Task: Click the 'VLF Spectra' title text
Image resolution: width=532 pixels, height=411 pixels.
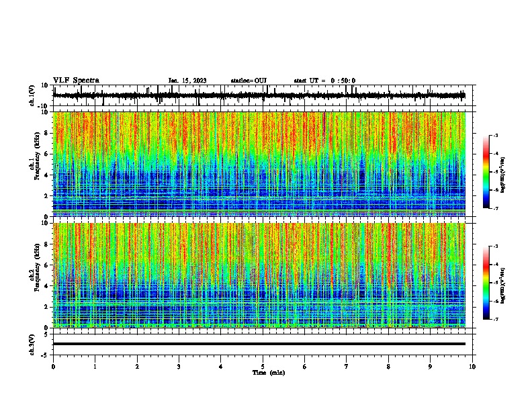Action: click(x=76, y=80)
